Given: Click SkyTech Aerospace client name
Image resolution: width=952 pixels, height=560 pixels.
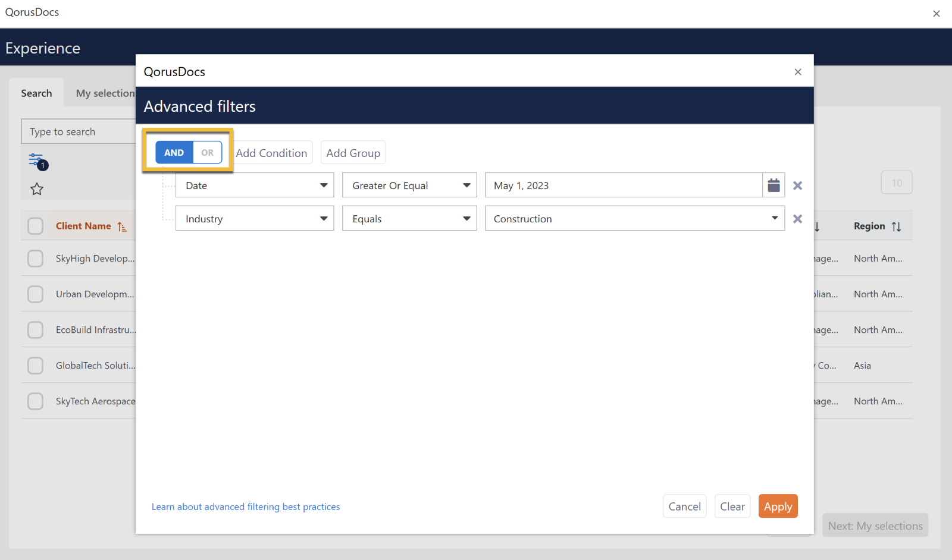Looking at the screenshot, I should [96, 401].
